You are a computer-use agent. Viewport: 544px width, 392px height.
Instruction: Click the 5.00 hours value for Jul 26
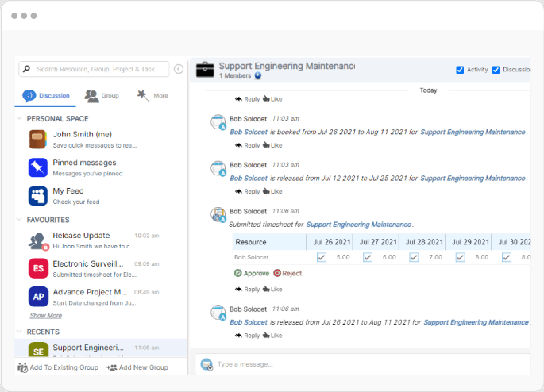coord(343,258)
